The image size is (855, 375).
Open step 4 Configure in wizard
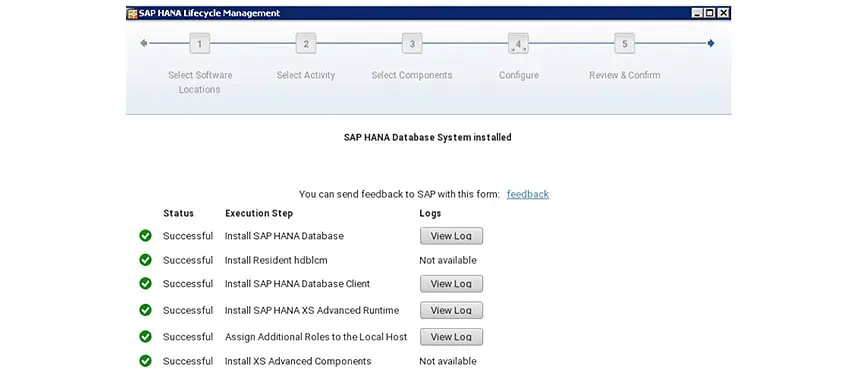(519, 44)
